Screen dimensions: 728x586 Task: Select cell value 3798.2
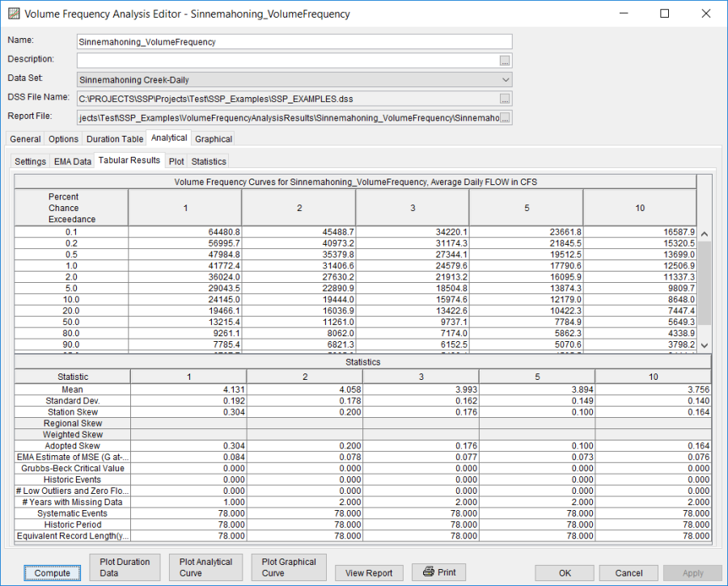(640, 344)
